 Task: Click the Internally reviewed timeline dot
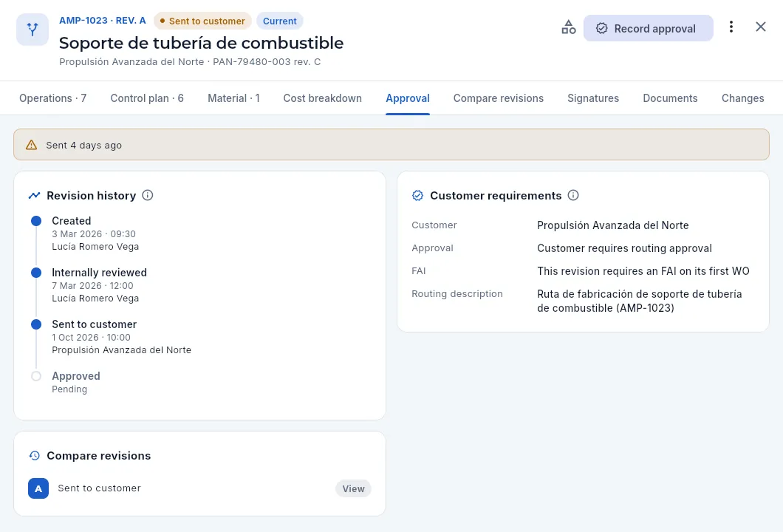point(36,273)
